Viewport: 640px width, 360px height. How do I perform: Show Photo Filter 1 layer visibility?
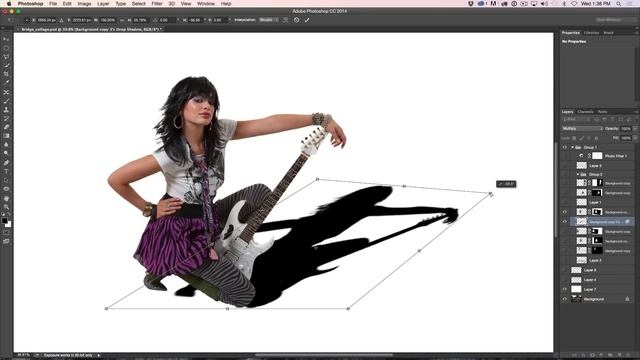click(565, 156)
